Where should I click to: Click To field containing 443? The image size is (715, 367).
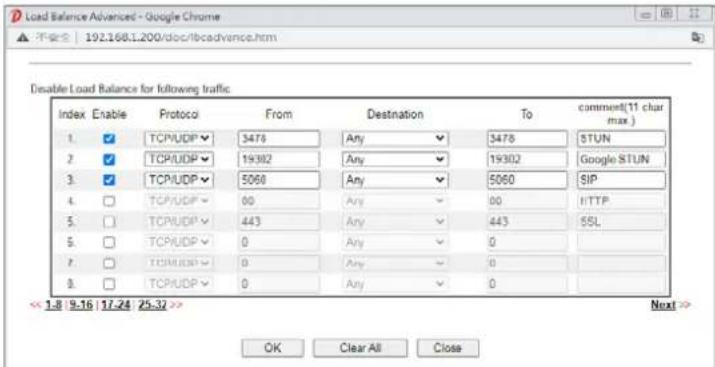[527, 222]
